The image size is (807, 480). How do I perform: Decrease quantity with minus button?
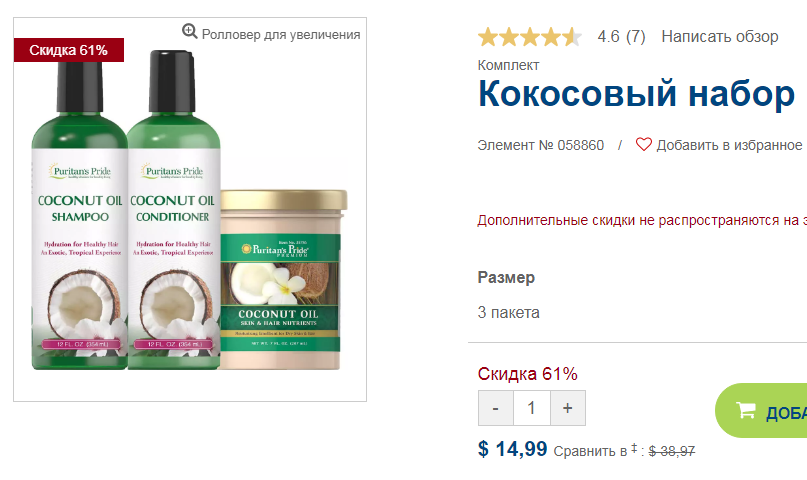pos(496,408)
